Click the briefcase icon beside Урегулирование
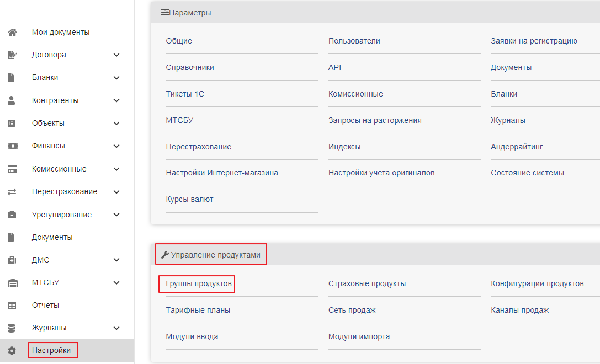Screen dimensions: 600x364 coord(12,215)
